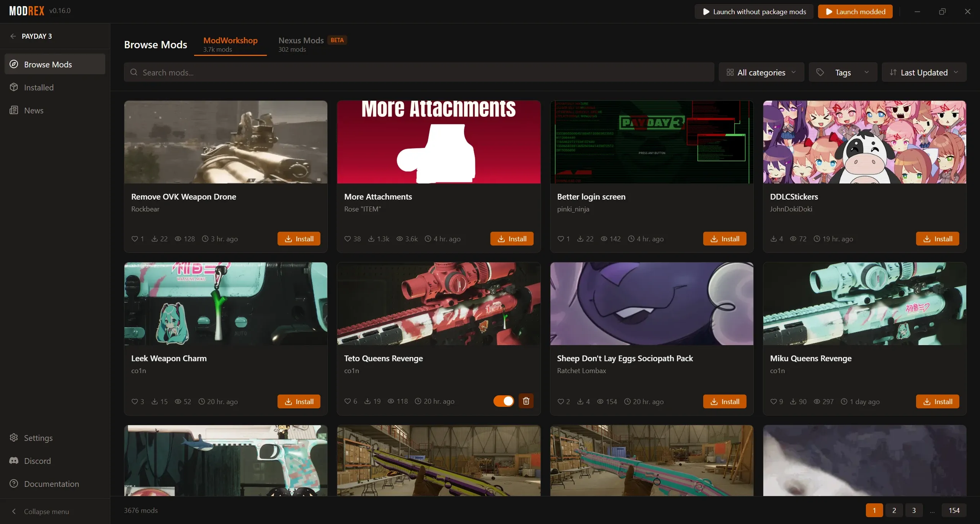The height and width of the screenshot is (524, 980).
Task: Click the views eye icon on Better login screen
Action: [604, 239]
